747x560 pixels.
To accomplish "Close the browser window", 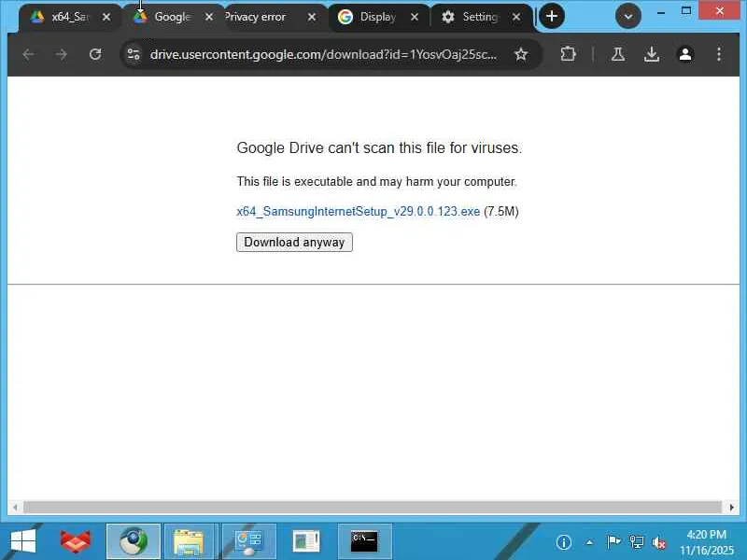I will point(719,10).
